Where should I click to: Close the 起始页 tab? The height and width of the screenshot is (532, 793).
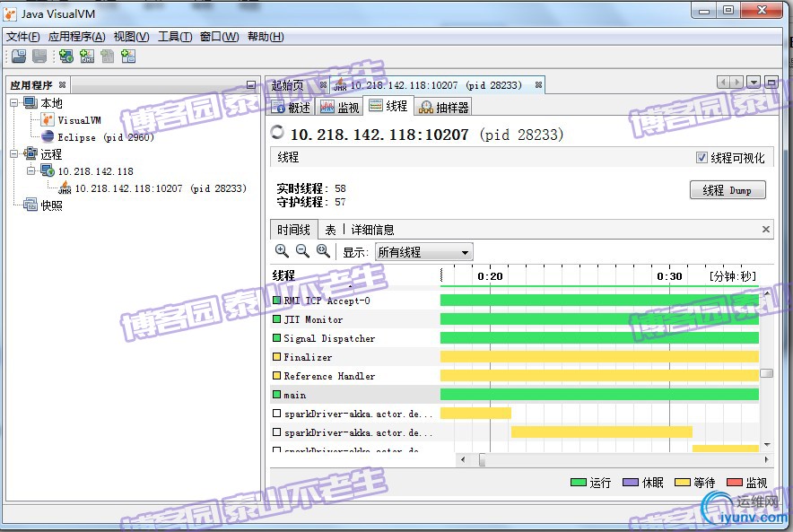coord(323,85)
